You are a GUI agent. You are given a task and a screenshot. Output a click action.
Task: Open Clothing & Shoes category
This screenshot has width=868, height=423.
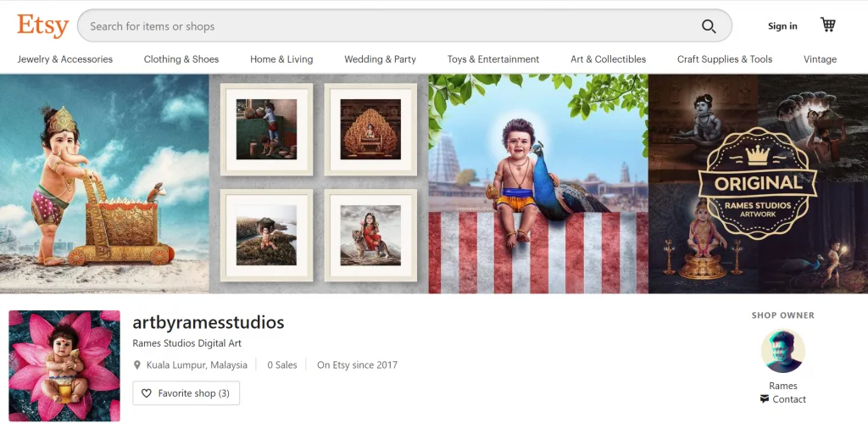181,59
